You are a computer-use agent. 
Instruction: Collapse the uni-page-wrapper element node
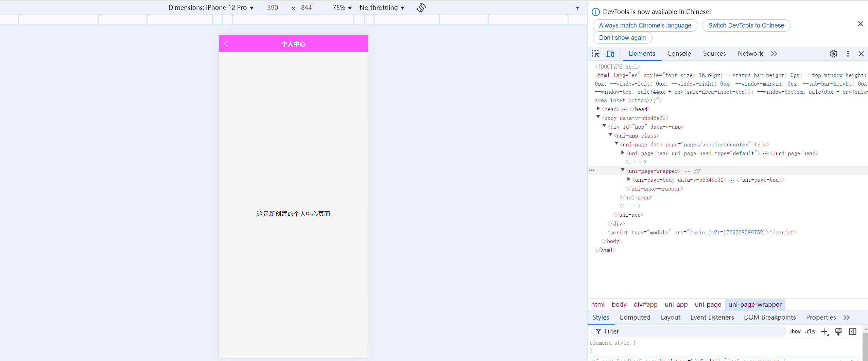(x=623, y=170)
